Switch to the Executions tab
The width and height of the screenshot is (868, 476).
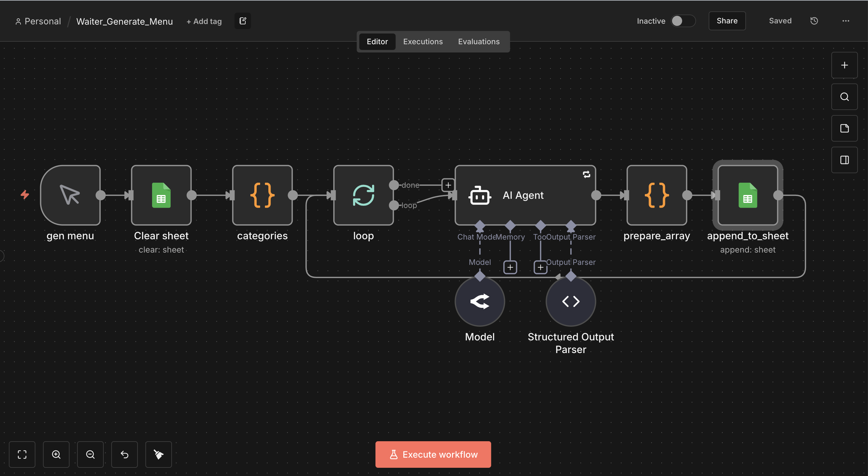[x=423, y=41]
